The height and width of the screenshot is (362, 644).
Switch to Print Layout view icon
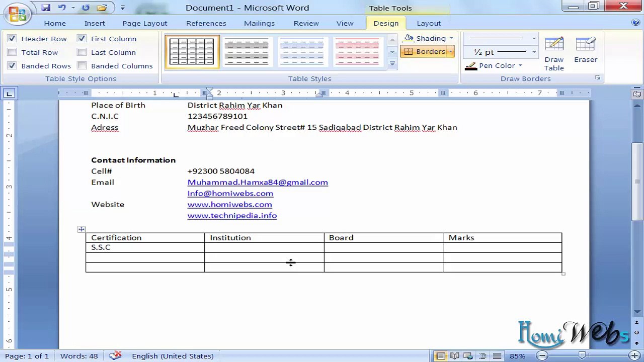click(441, 356)
